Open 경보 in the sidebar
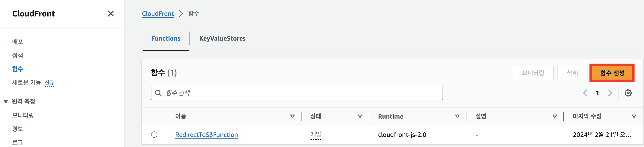The width and height of the screenshot is (644, 147). (18, 129)
